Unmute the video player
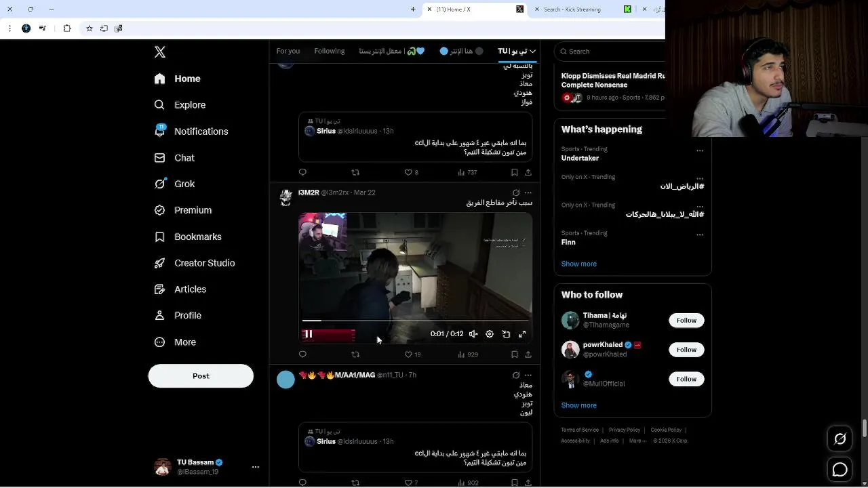The height and width of the screenshot is (488, 868). [473, 334]
